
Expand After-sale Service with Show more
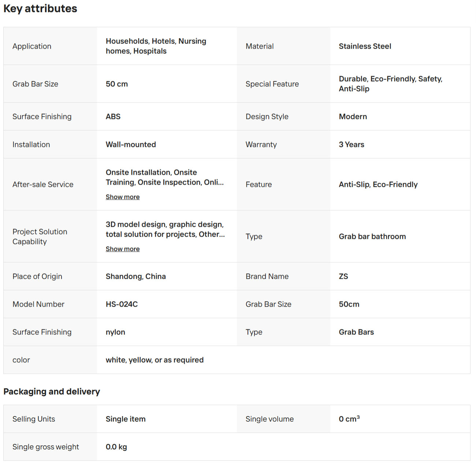123,197
